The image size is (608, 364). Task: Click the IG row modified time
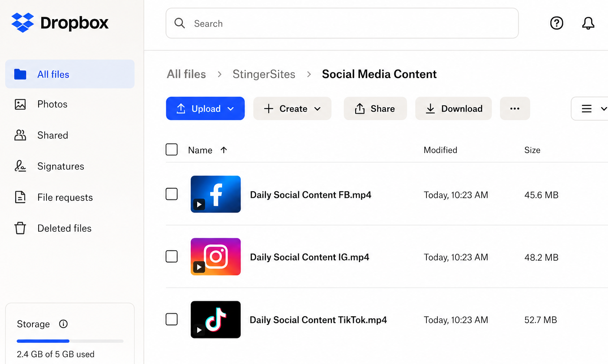pyautogui.click(x=456, y=257)
